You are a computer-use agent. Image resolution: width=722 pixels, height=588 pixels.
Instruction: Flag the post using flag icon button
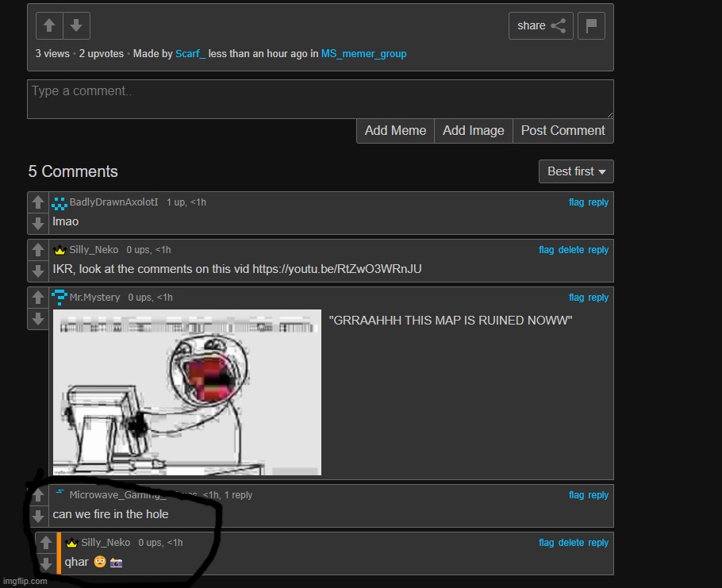pyautogui.click(x=591, y=26)
